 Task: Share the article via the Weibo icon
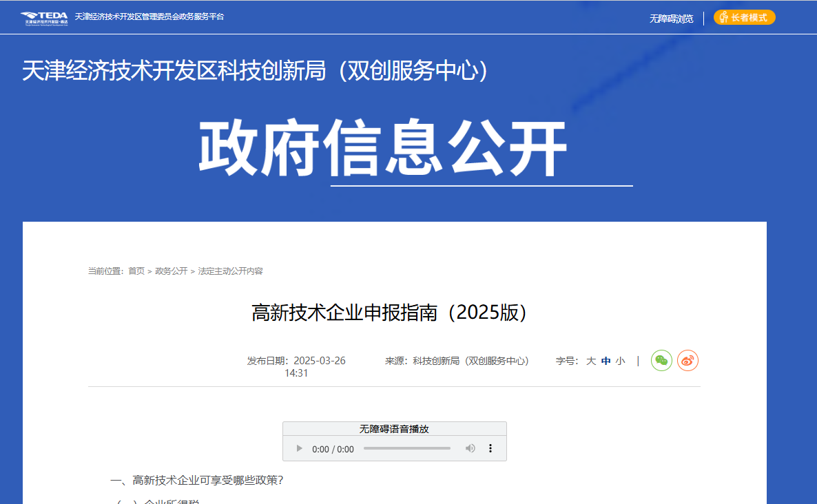687,360
